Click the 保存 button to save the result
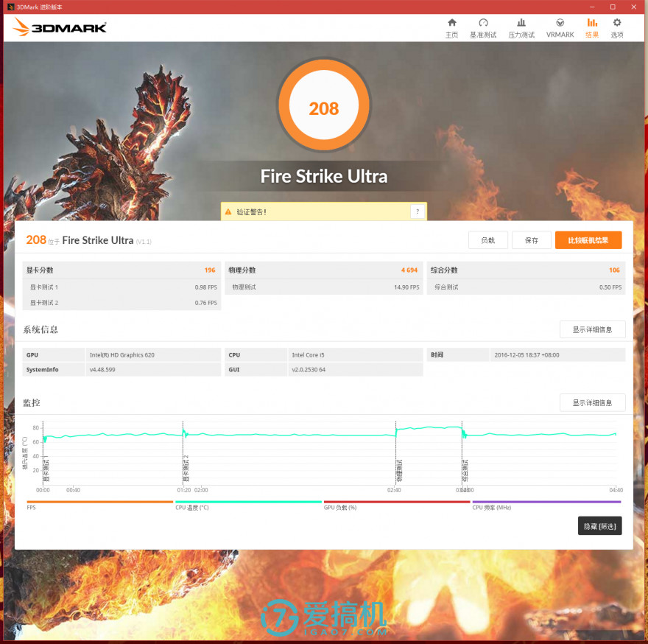648x644 pixels. (531, 240)
